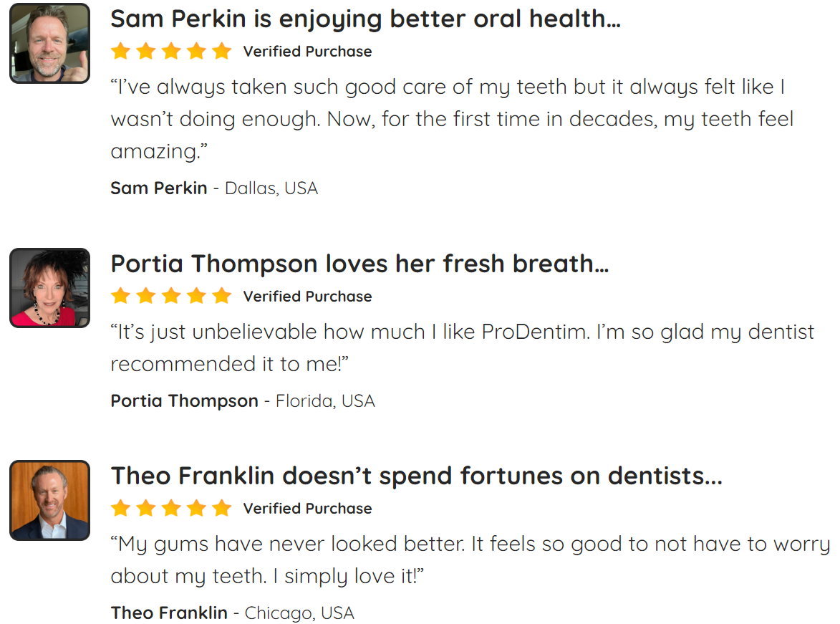Select Theo Franklin's avatar photo
The height and width of the screenshot is (624, 840).
[50, 500]
